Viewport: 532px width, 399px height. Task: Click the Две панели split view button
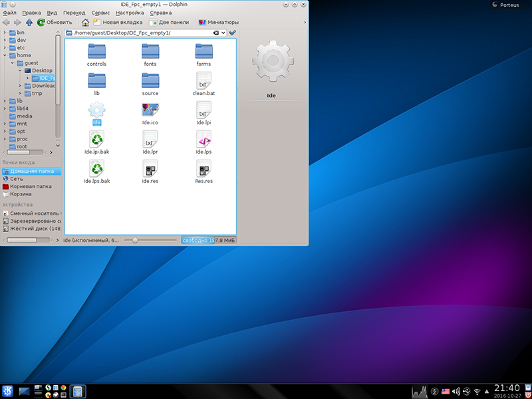pyautogui.click(x=169, y=23)
